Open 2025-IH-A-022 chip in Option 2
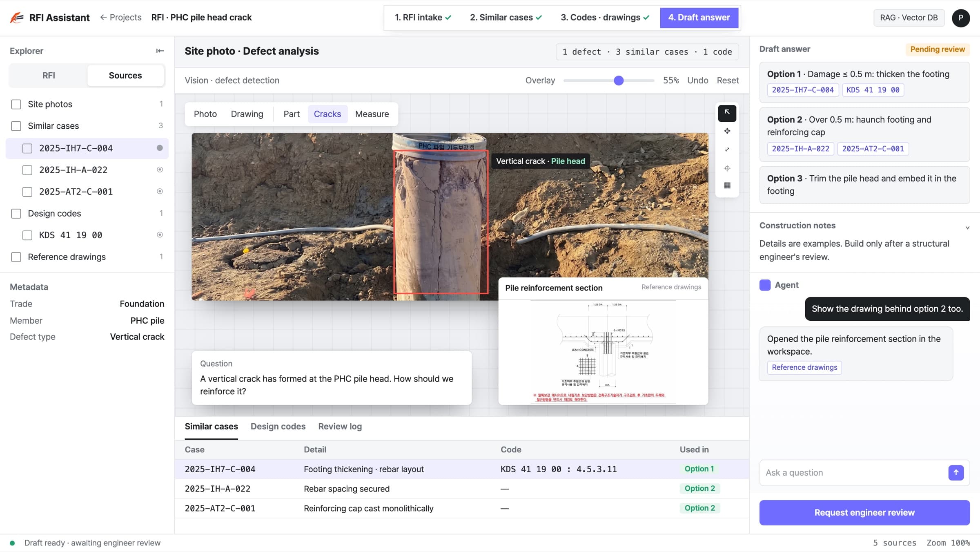 click(800, 149)
